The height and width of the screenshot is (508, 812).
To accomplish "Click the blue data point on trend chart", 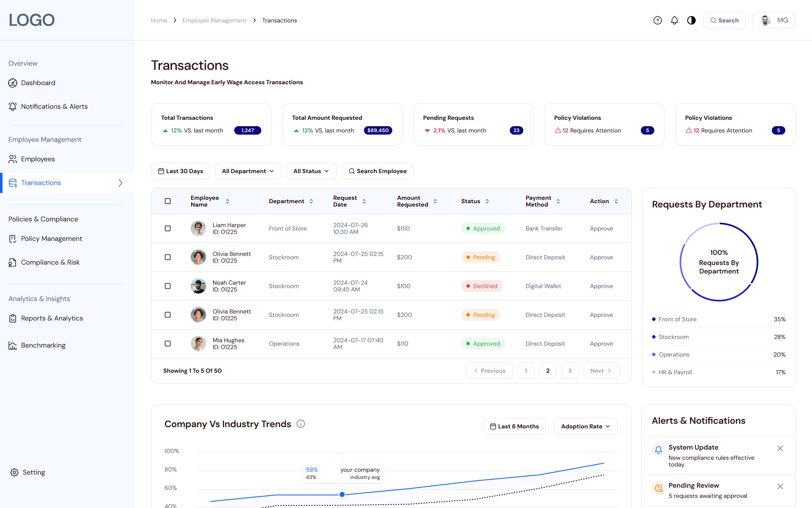I will (342, 494).
